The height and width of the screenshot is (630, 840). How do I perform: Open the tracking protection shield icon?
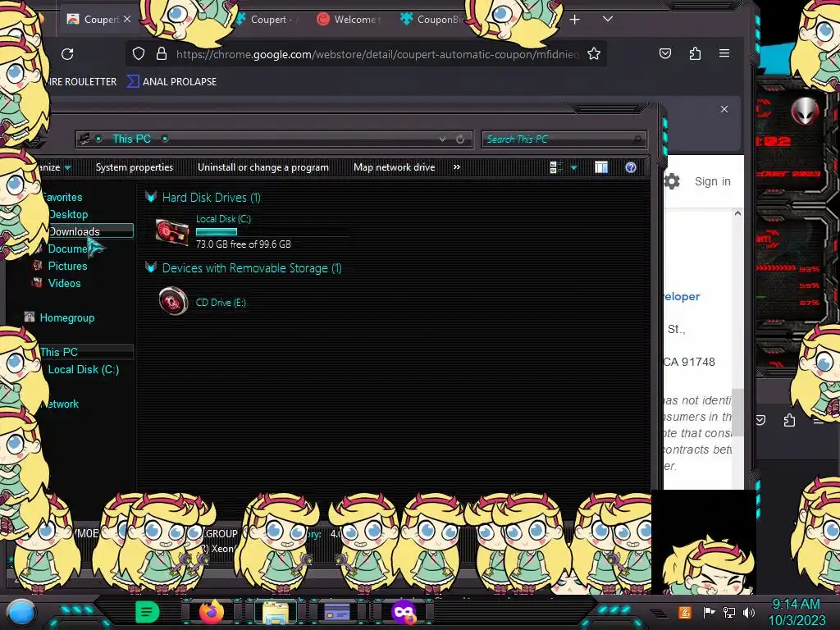tap(139, 53)
